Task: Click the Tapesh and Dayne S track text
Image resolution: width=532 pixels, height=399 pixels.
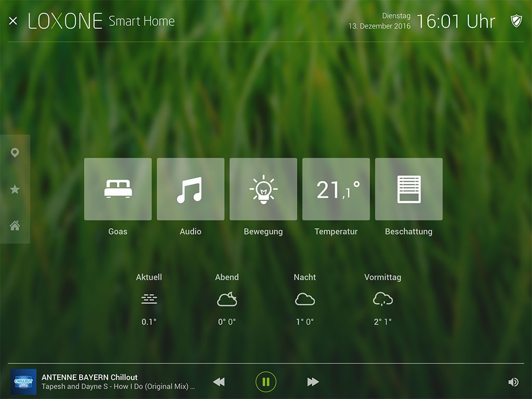Action: pyautogui.click(x=118, y=387)
